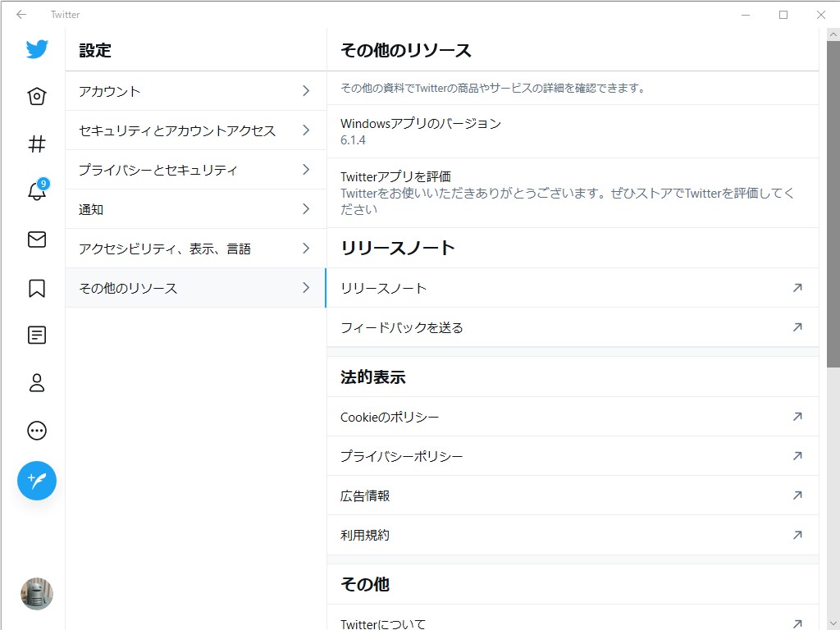Open Notifications showing 9 unread
The height and width of the screenshot is (630, 840).
coord(36,191)
